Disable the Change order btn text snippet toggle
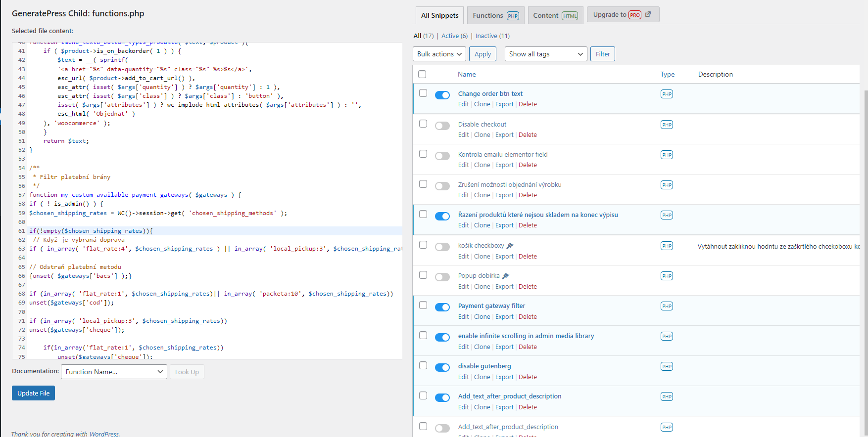868x437 pixels. [x=442, y=95]
